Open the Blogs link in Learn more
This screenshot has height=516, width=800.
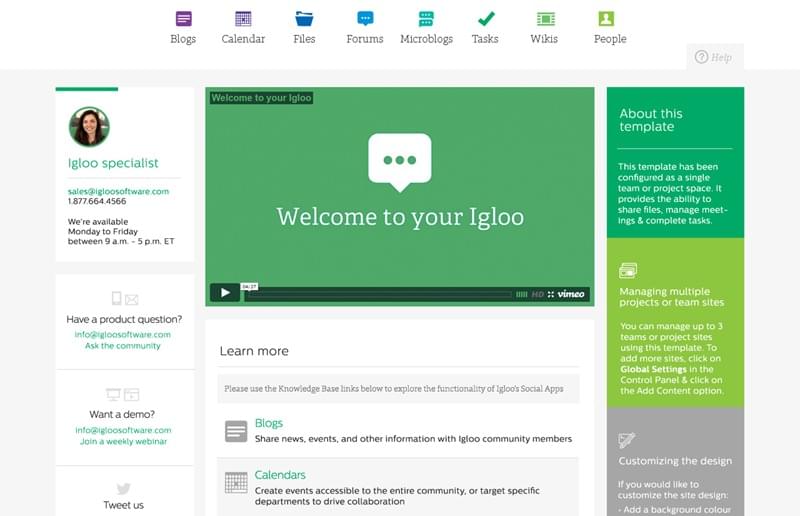[x=269, y=423]
